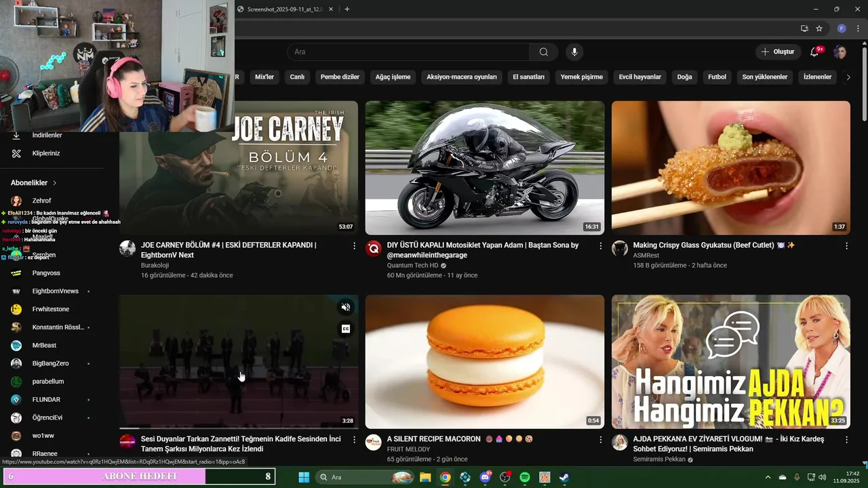Open options menu for Tarkan Zannetti video
Screen dimensions: 868x488
(354, 440)
